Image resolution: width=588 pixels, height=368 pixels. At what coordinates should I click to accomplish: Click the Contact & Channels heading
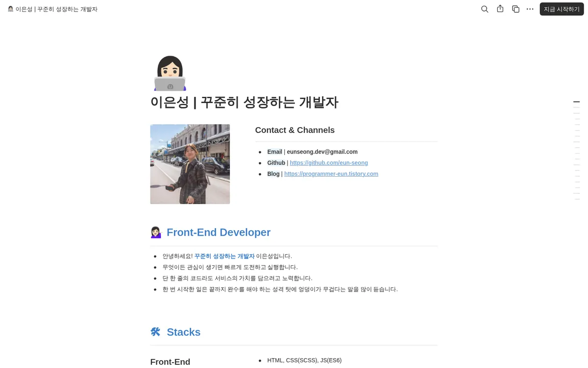(295, 130)
